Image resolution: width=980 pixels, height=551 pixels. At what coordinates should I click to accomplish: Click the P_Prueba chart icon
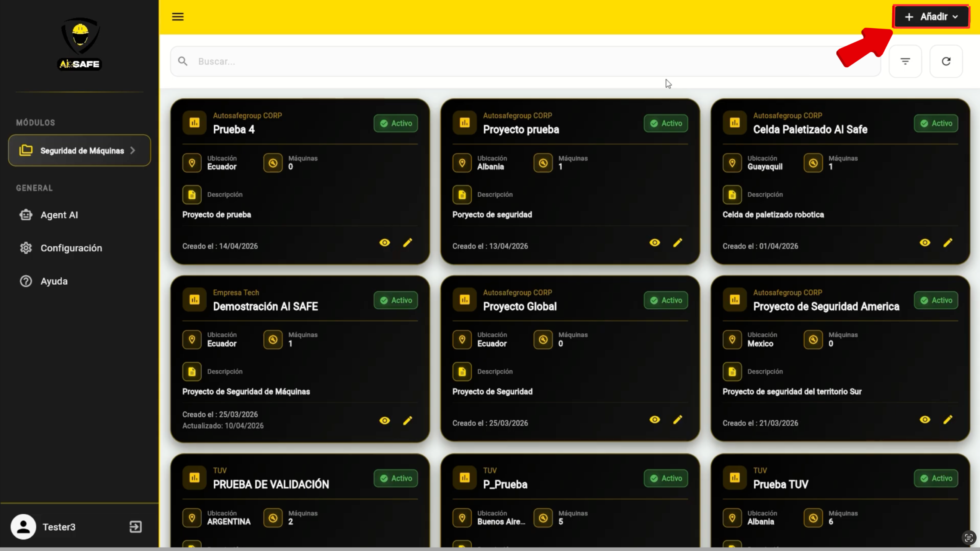click(464, 478)
